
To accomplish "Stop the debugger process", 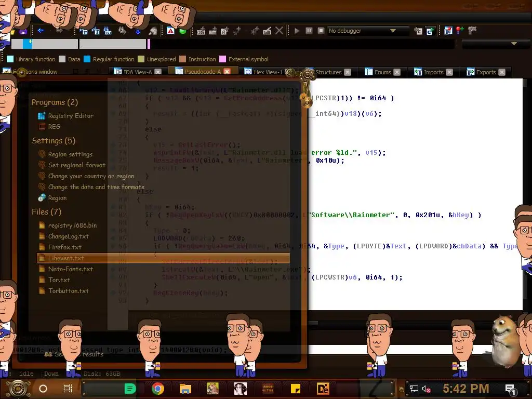I will tap(321, 31).
